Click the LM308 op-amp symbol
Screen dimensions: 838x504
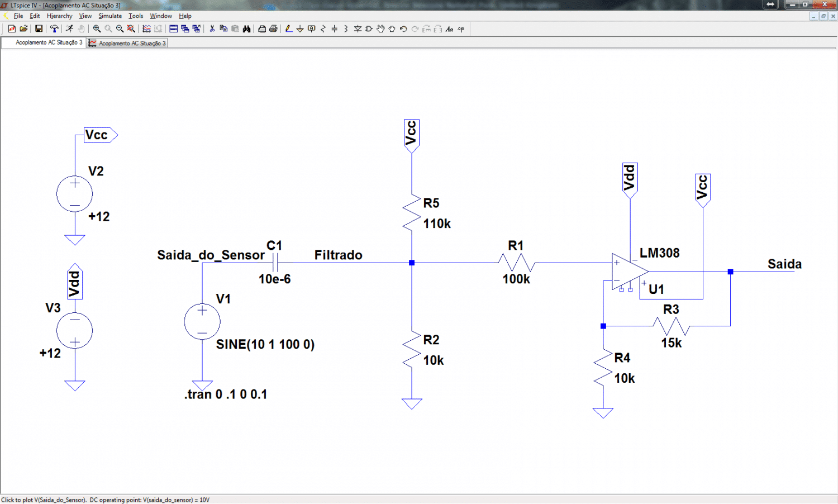628,272
